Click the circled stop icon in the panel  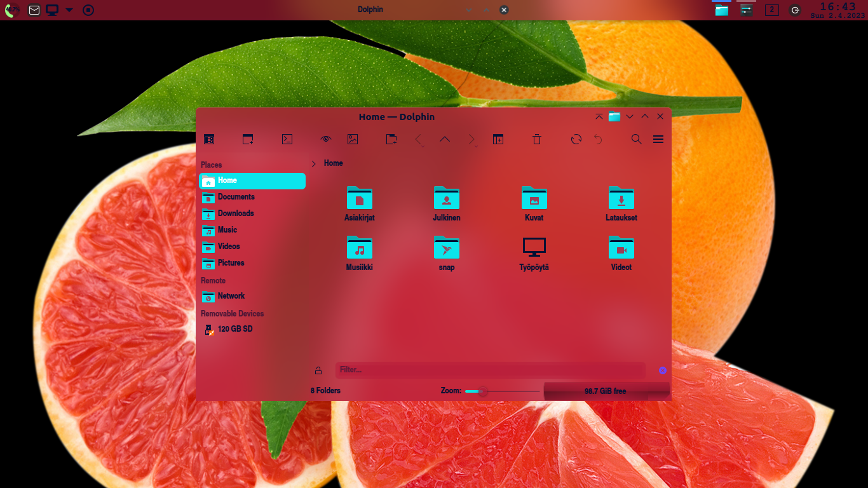click(89, 10)
